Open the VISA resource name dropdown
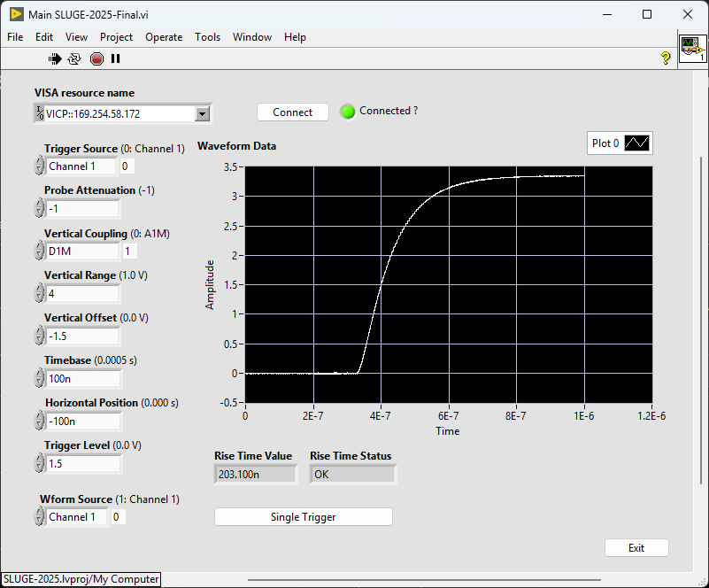Screen dimensions: 709x588 [202, 113]
